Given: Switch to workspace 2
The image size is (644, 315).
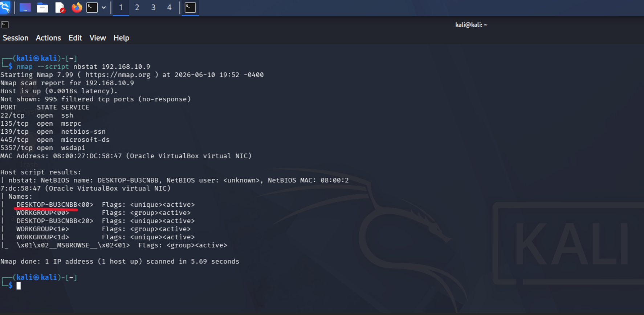Looking at the screenshot, I should [x=137, y=8].
